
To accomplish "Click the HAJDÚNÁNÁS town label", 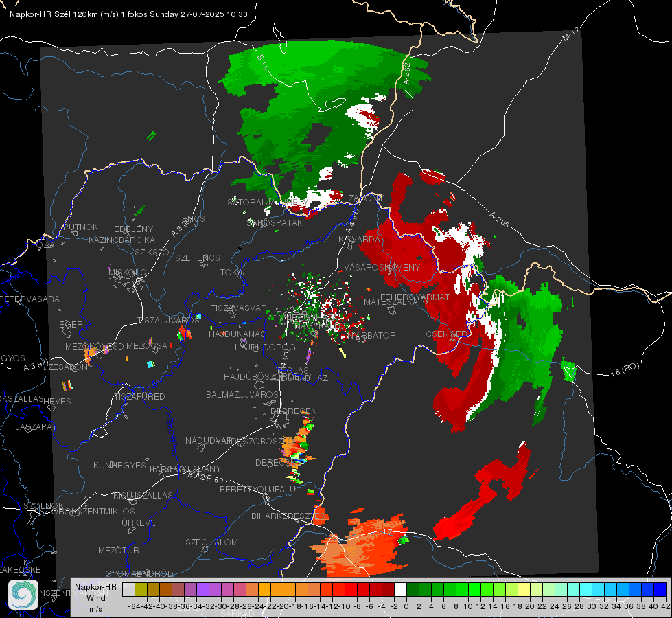I will [237, 334].
